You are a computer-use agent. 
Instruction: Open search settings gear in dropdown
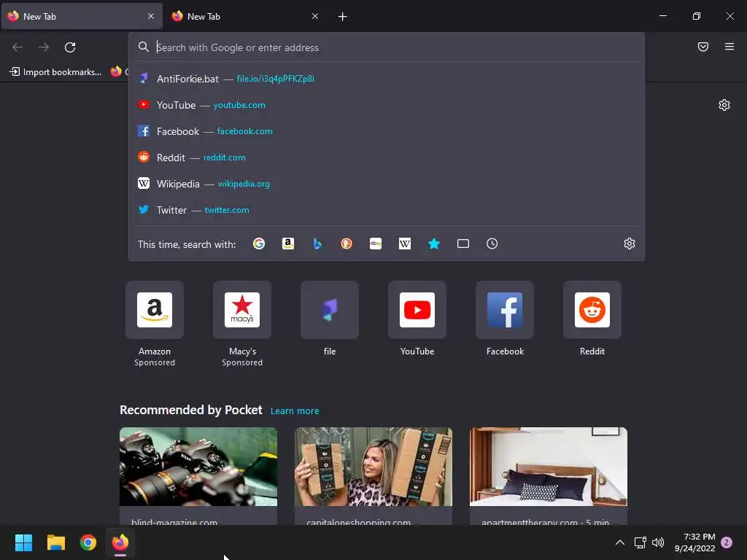click(x=630, y=244)
